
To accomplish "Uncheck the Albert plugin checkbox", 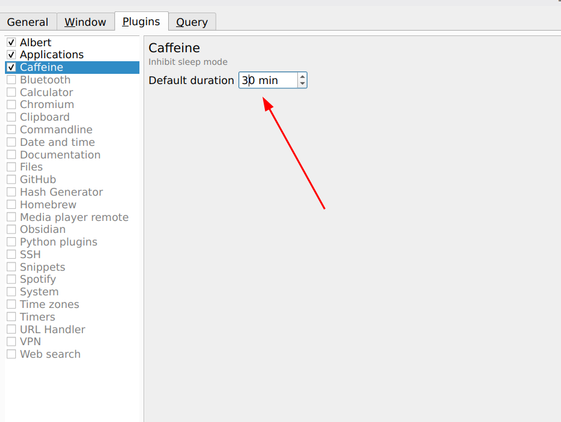I will pyautogui.click(x=11, y=42).
